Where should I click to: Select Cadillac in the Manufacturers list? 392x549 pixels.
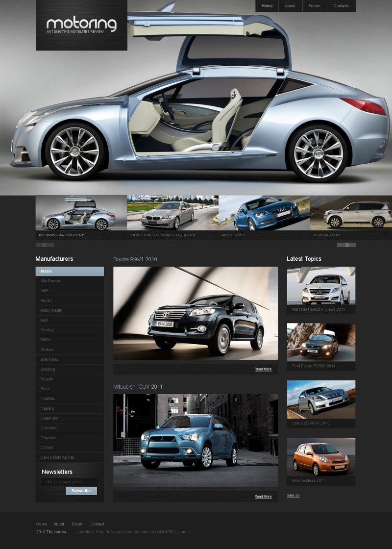coord(70,399)
